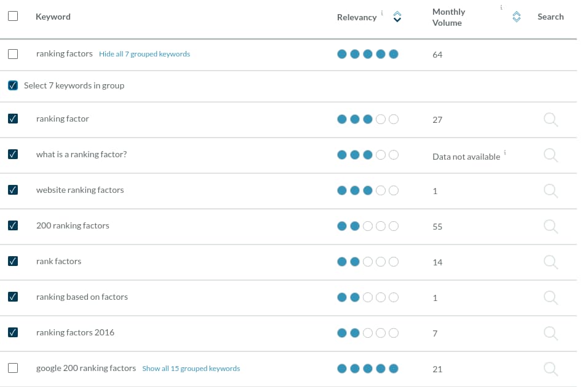Uncheck "Select 7 keywords in group"
Viewport: 588px width, 387px height.
pos(13,85)
